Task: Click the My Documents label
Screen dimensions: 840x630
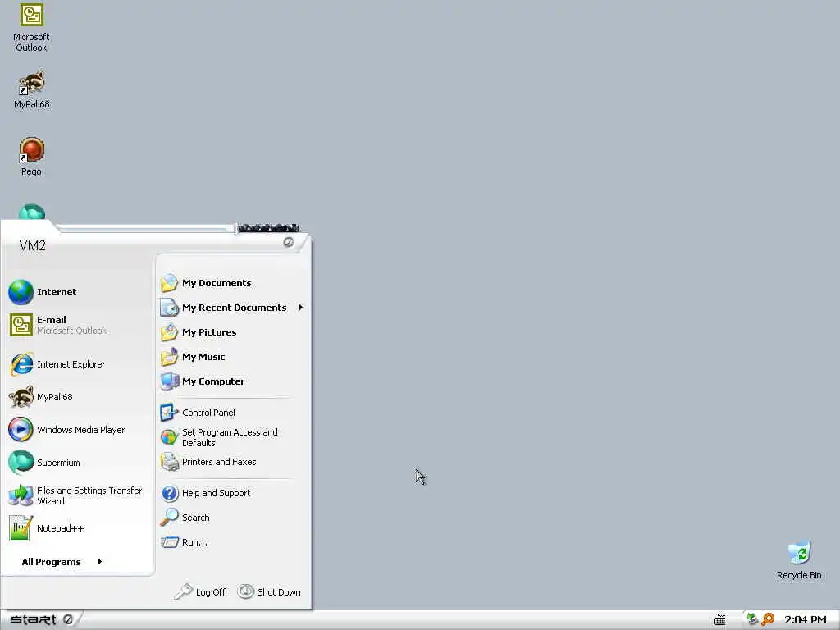Action: click(217, 283)
